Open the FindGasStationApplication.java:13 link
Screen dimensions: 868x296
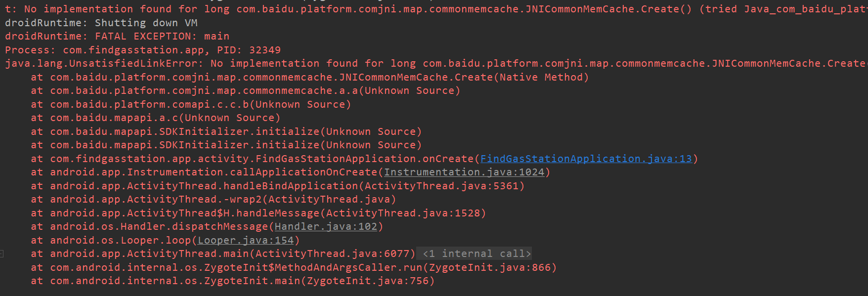pos(586,159)
